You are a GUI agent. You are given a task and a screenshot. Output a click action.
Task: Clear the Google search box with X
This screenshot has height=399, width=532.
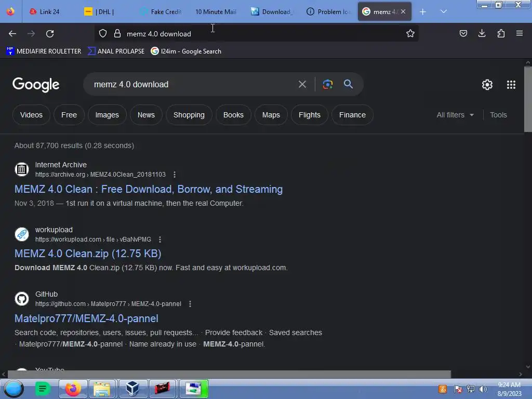pyautogui.click(x=302, y=84)
